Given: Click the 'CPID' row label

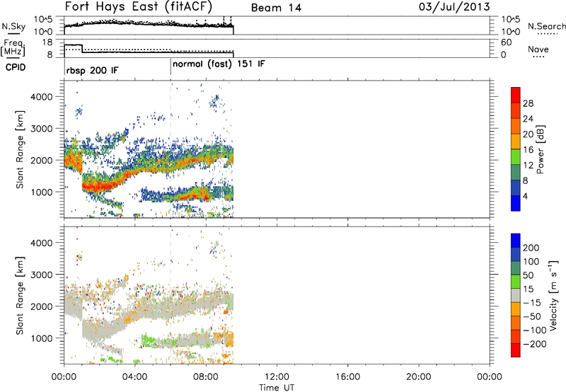Looking at the screenshot, I should click(16, 67).
